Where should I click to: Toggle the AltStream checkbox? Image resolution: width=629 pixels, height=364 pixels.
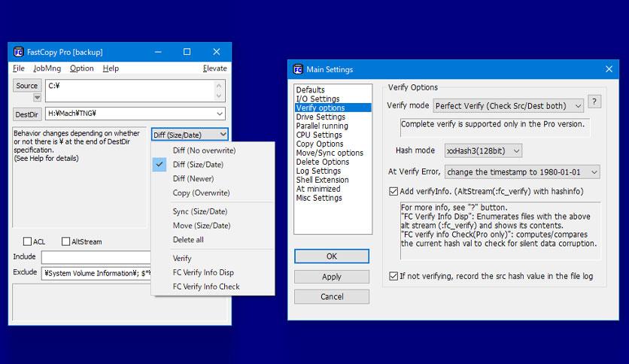click(66, 242)
